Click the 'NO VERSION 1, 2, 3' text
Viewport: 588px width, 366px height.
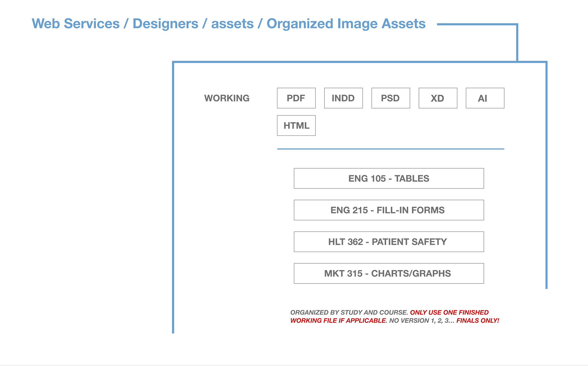coord(421,321)
